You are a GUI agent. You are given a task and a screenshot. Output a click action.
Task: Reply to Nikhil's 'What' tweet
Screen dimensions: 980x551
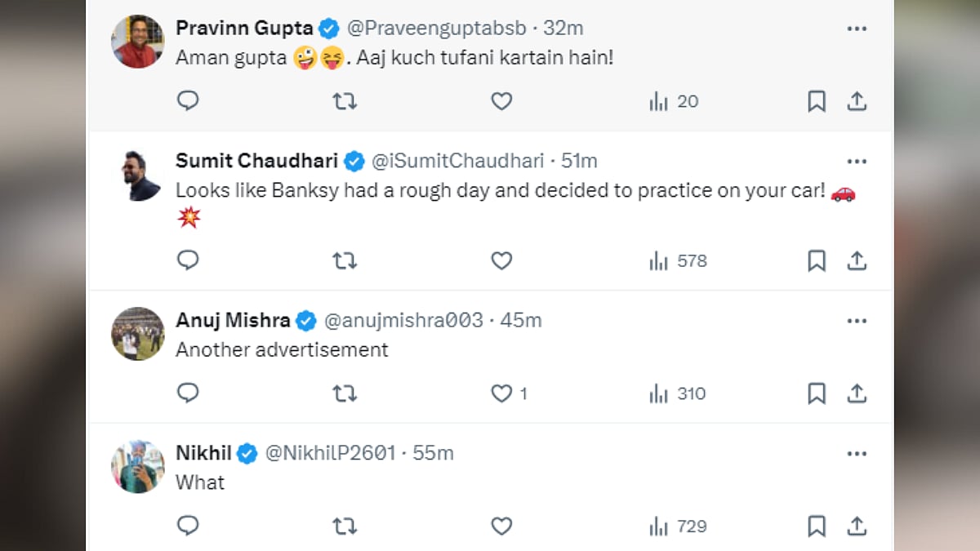(188, 527)
